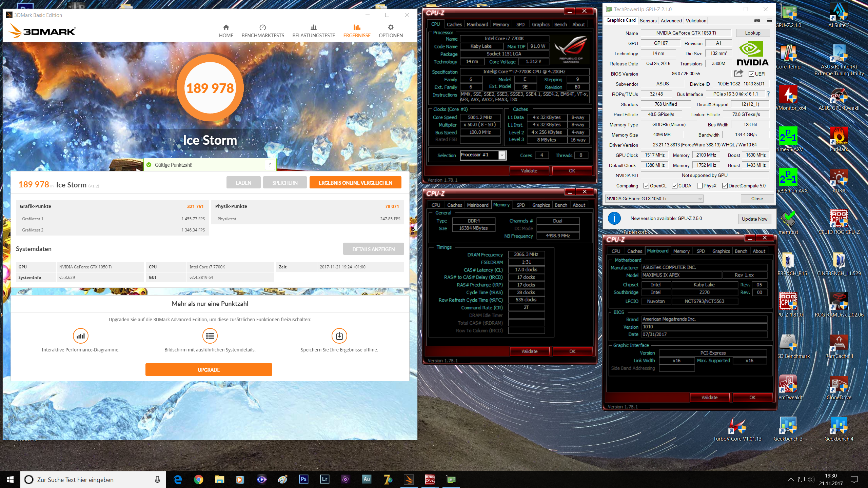Click the Close button in GPU-Z

coord(757,199)
